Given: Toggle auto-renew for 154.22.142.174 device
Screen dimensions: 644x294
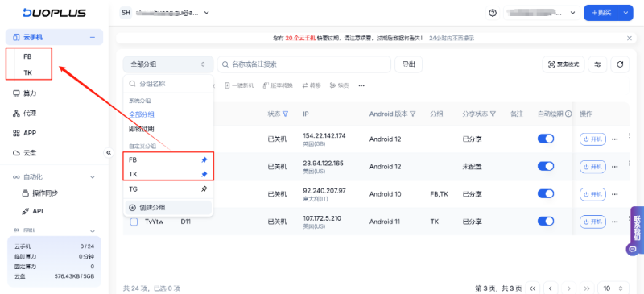Looking at the screenshot, I should pos(546,139).
